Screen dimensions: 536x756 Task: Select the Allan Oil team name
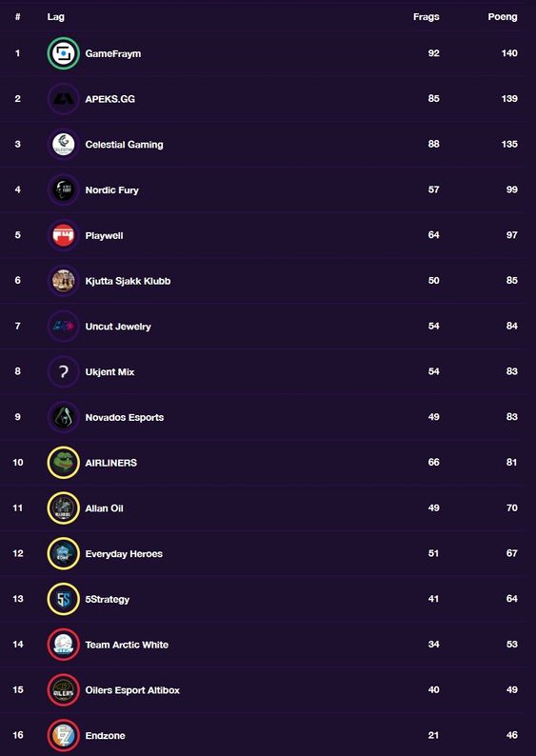pos(104,508)
